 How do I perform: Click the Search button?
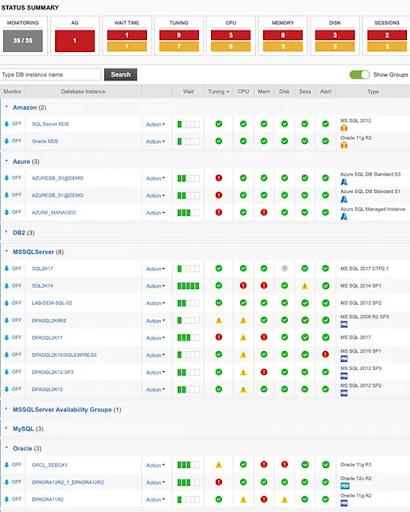tap(121, 75)
